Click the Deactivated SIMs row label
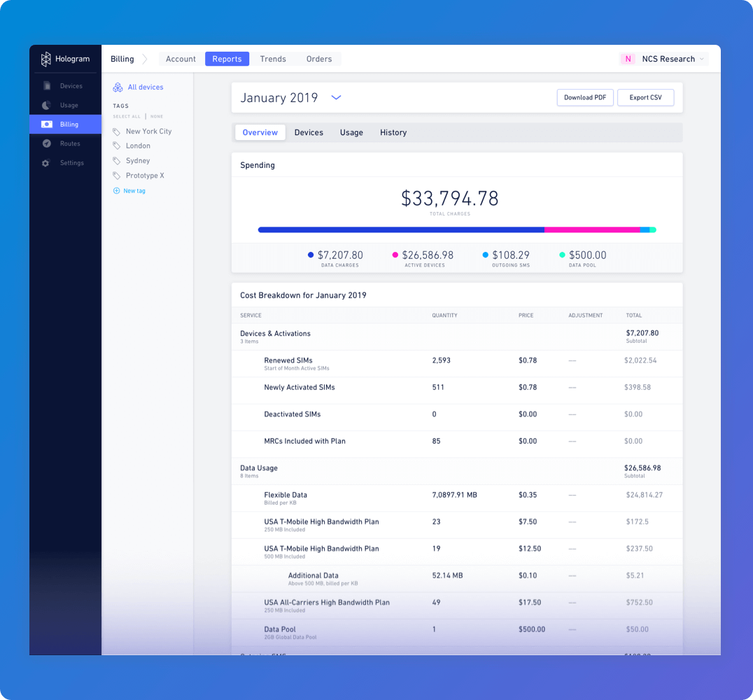The image size is (753, 700). [x=292, y=414]
